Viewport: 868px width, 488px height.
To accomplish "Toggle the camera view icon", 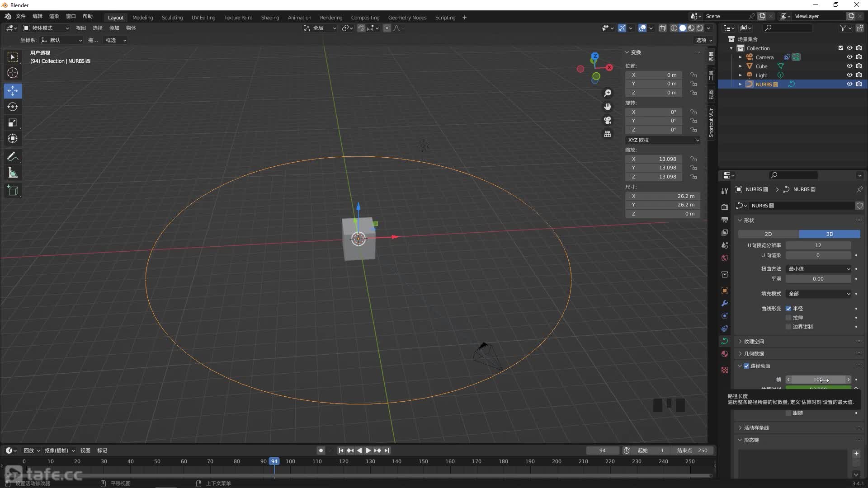I will 608,120.
